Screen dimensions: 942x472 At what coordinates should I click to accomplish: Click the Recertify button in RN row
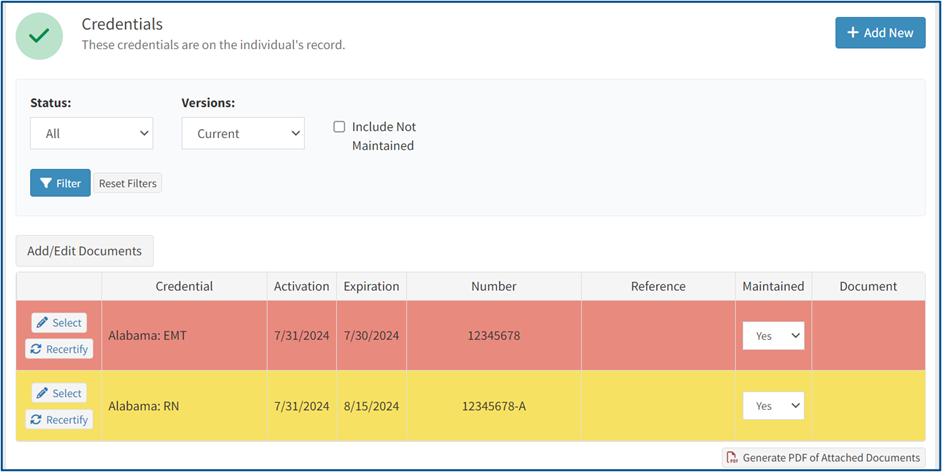pos(59,419)
